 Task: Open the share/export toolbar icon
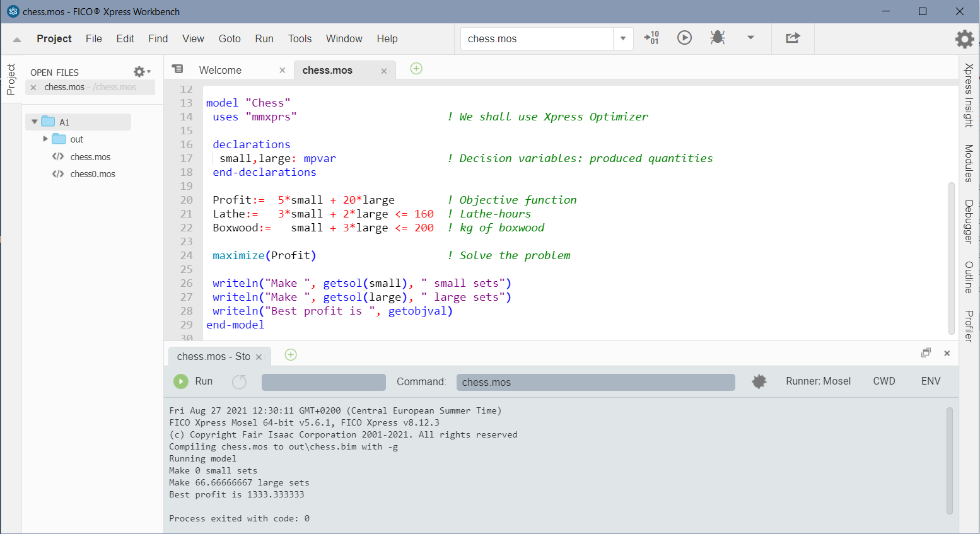click(x=793, y=38)
